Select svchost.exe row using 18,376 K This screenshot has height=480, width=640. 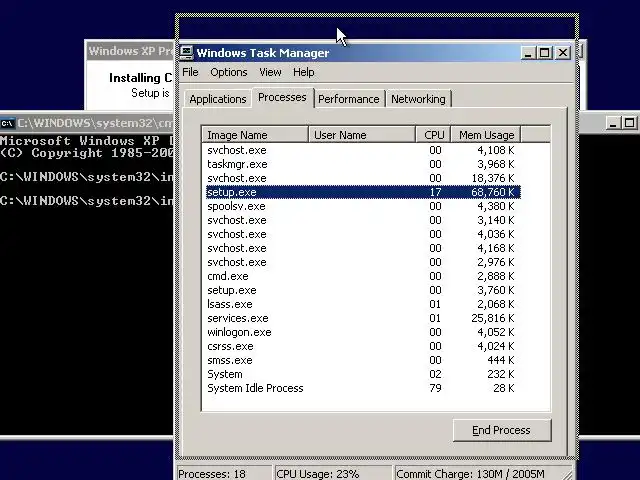(363, 178)
